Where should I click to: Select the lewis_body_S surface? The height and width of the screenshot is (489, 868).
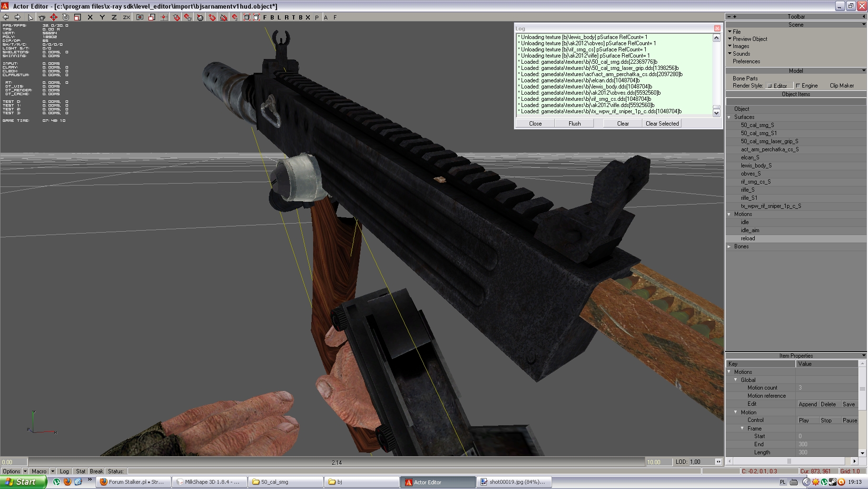[756, 166]
